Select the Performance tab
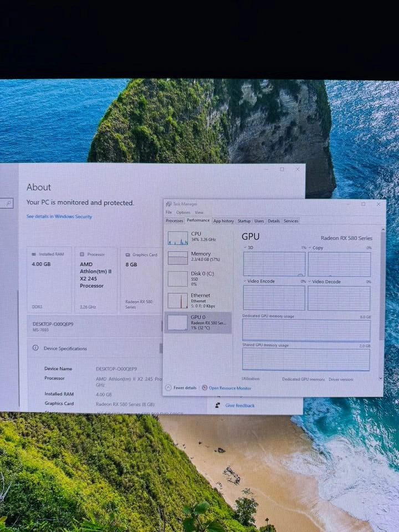The height and width of the screenshot is (532, 399). tap(198, 220)
